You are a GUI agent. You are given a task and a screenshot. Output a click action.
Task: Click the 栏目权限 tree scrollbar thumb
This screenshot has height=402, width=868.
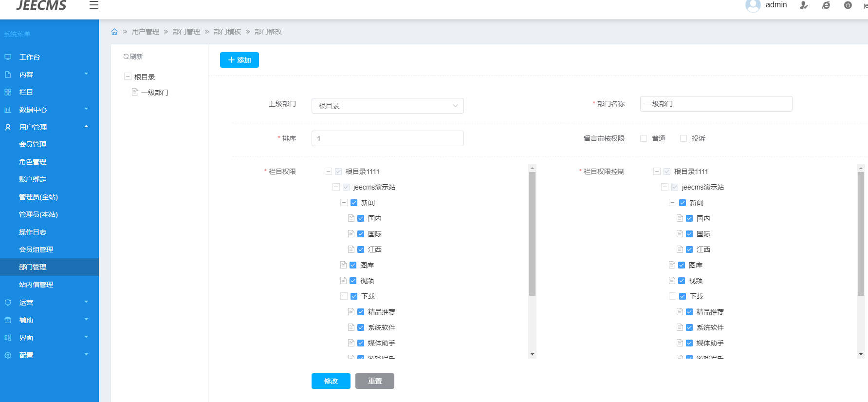(x=532, y=234)
